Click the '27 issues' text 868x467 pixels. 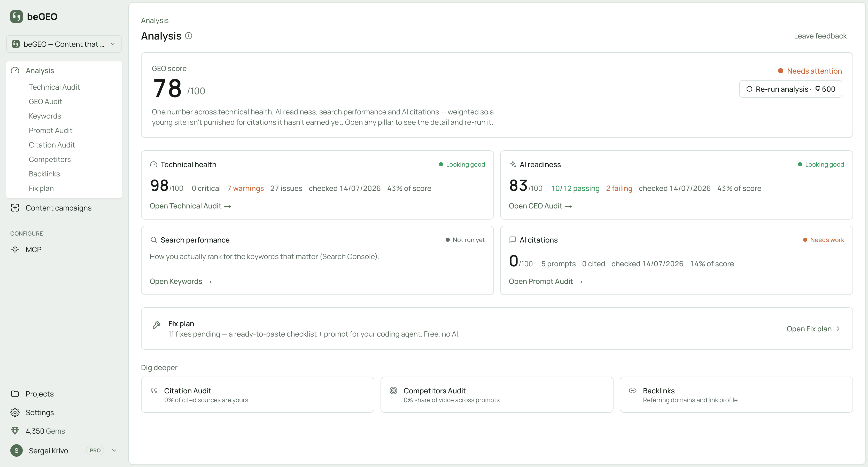click(286, 188)
